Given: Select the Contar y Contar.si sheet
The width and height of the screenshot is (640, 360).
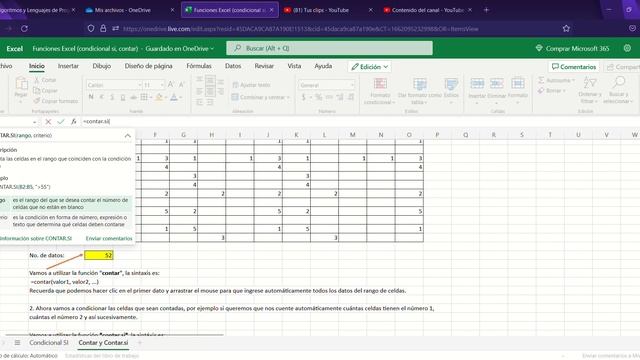Looking at the screenshot, I should pyautogui.click(x=103, y=343).
